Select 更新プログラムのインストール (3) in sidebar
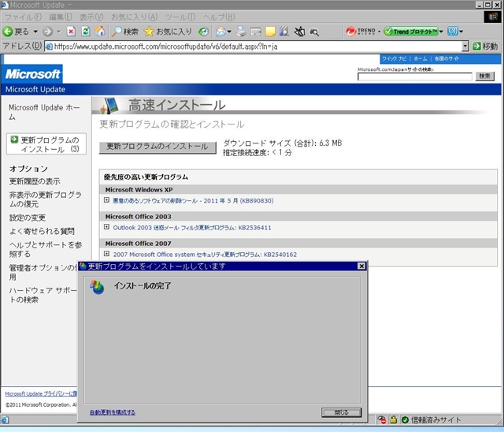The height and width of the screenshot is (432, 504). [46, 144]
